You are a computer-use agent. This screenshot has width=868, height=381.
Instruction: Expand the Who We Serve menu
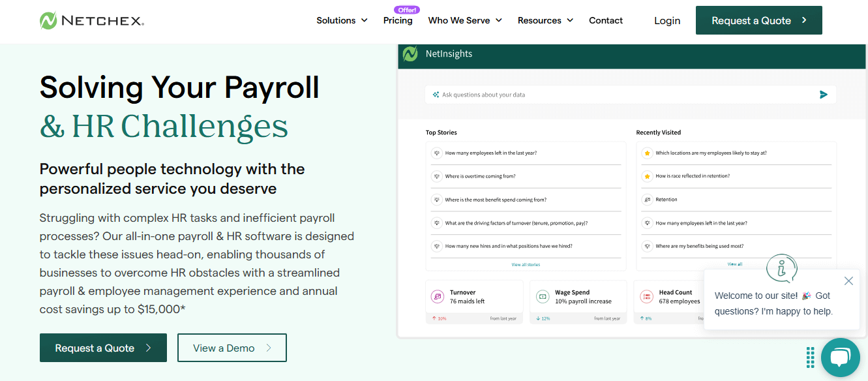tap(465, 20)
